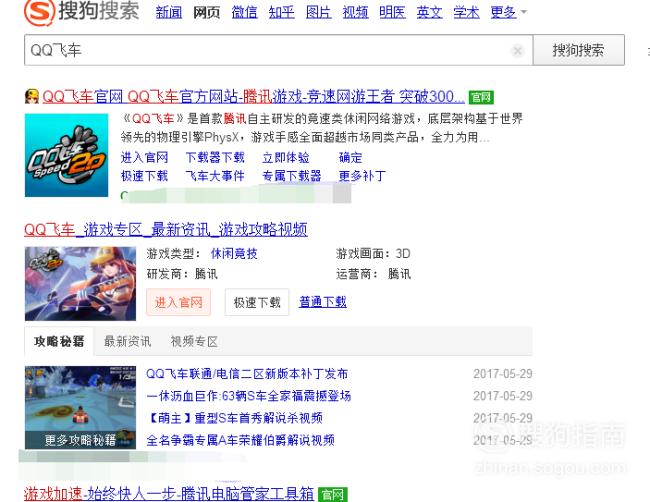Screen dimensions: 650x502
Task: Open the 图片 search category
Action: (318, 12)
